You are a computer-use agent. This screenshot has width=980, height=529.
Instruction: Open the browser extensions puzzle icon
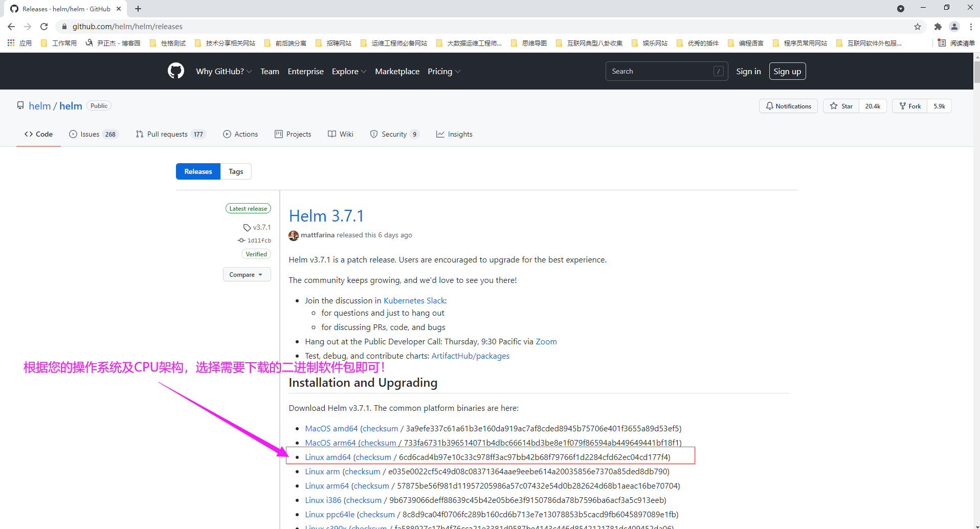(938, 27)
